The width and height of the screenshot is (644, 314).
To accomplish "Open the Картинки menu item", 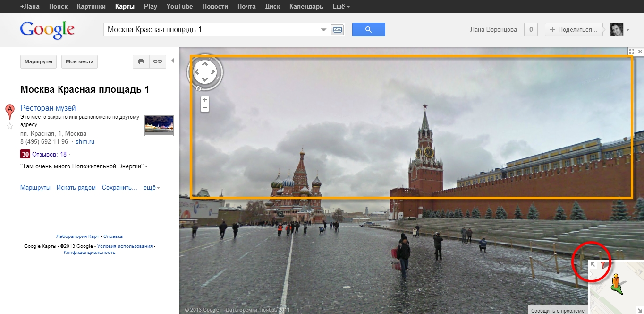I will (91, 7).
